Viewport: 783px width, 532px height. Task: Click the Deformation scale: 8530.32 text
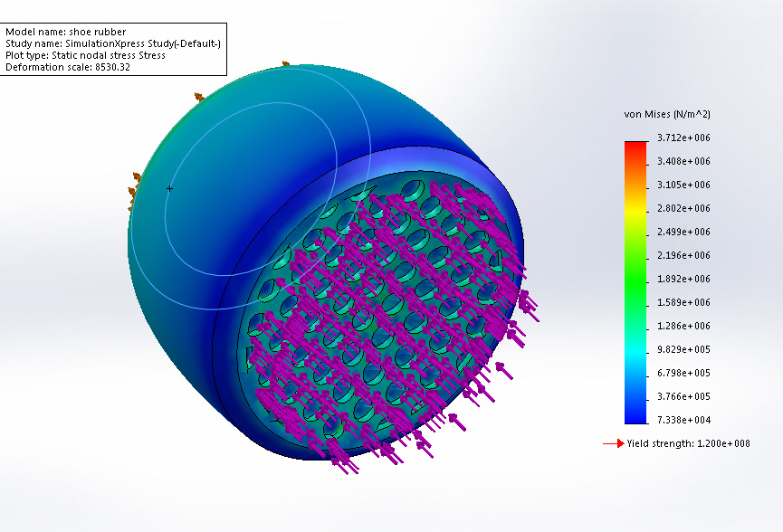[x=68, y=67]
